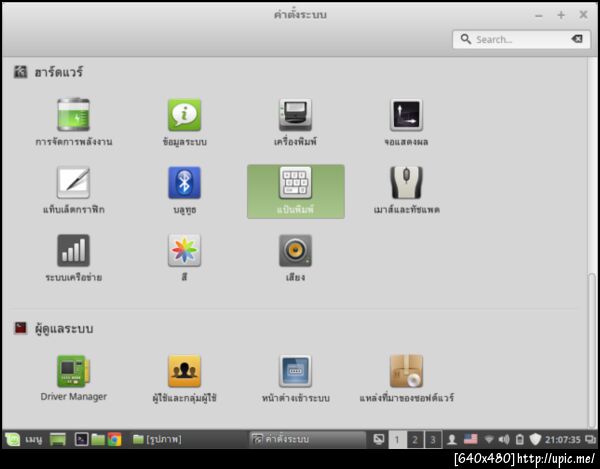Open the Mint Menu (เมนู) button

tap(23, 439)
